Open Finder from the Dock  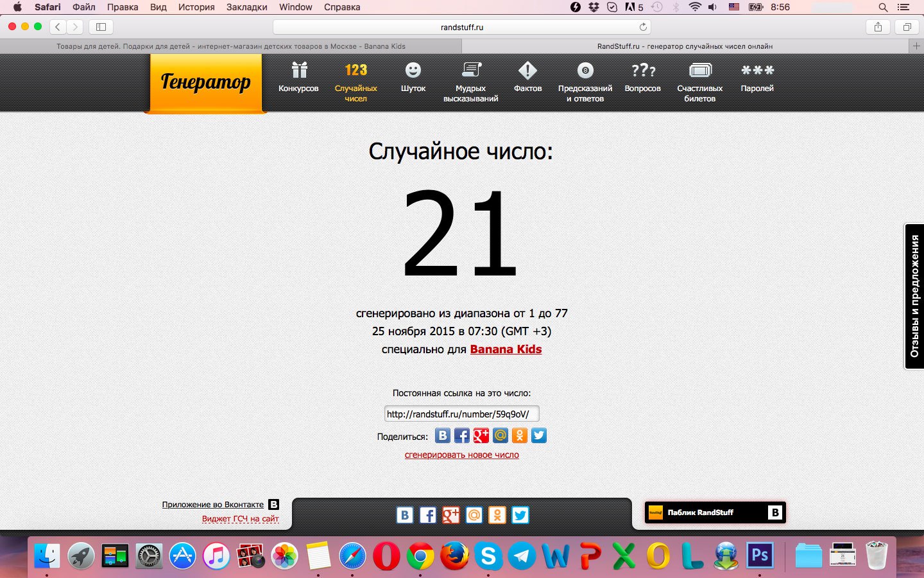[x=47, y=556]
